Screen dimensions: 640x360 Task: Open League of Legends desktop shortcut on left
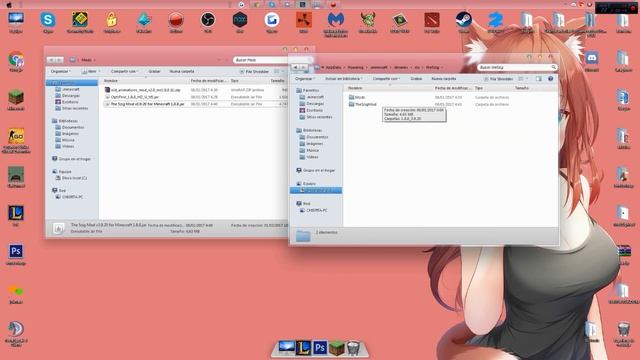point(16,213)
